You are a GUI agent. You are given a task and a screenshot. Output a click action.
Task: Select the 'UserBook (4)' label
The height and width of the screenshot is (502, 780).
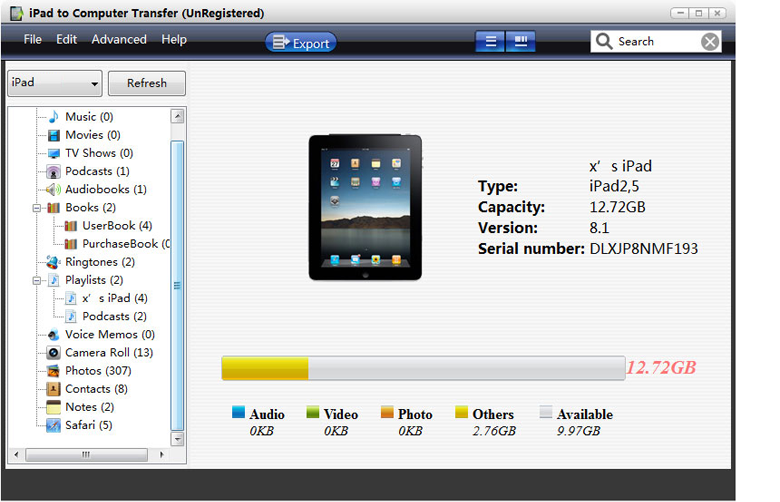coord(117,226)
